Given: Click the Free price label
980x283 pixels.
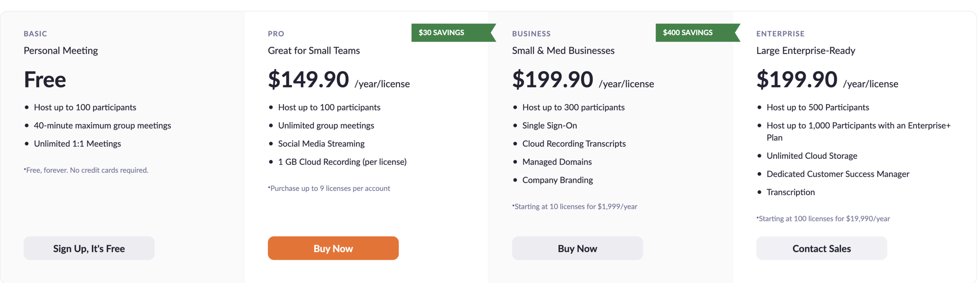Looking at the screenshot, I should (45, 79).
